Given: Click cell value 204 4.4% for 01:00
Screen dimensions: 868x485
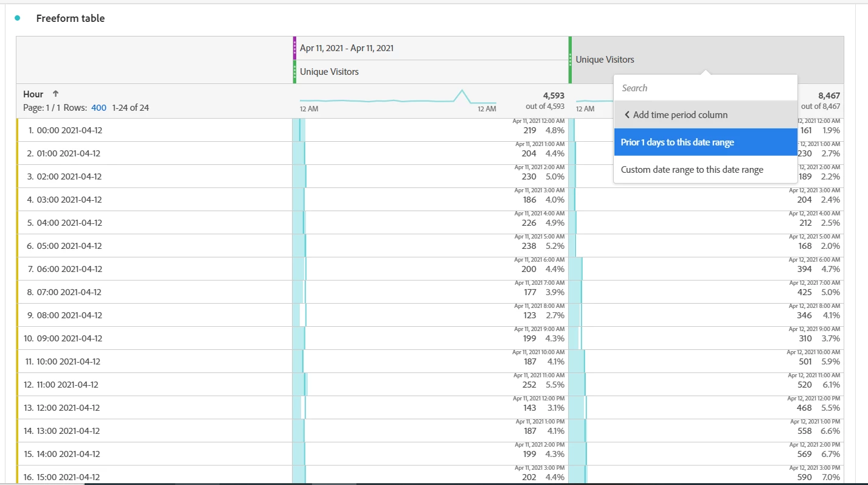Looking at the screenshot, I should (x=543, y=153).
